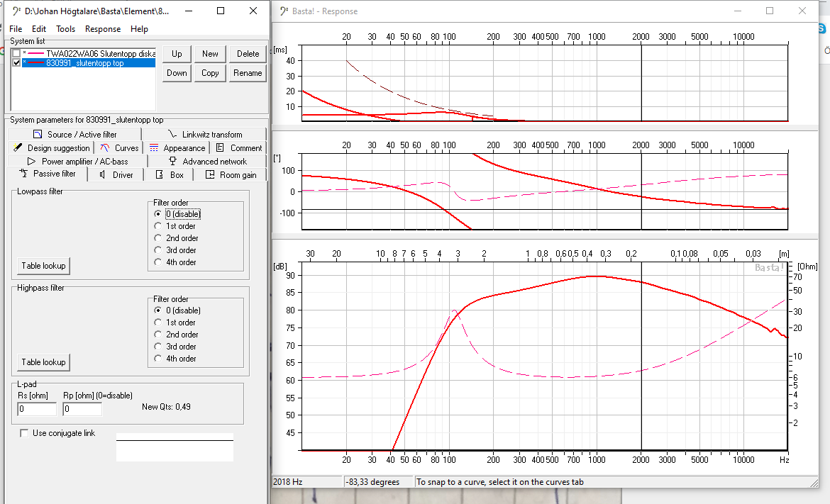Open the Power amplifier / AC-bass tab
The width and height of the screenshot is (830, 504).
pyautogui.click(x=78, y=162)
